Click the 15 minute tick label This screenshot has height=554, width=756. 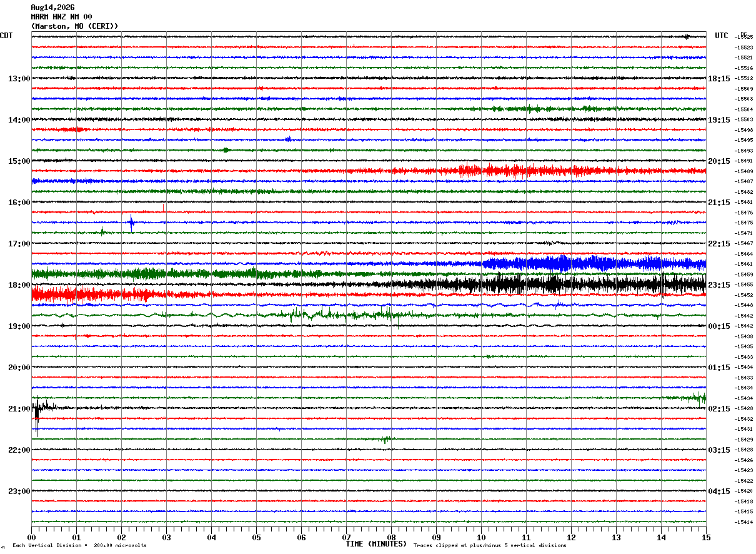click(x=706, y=538)
